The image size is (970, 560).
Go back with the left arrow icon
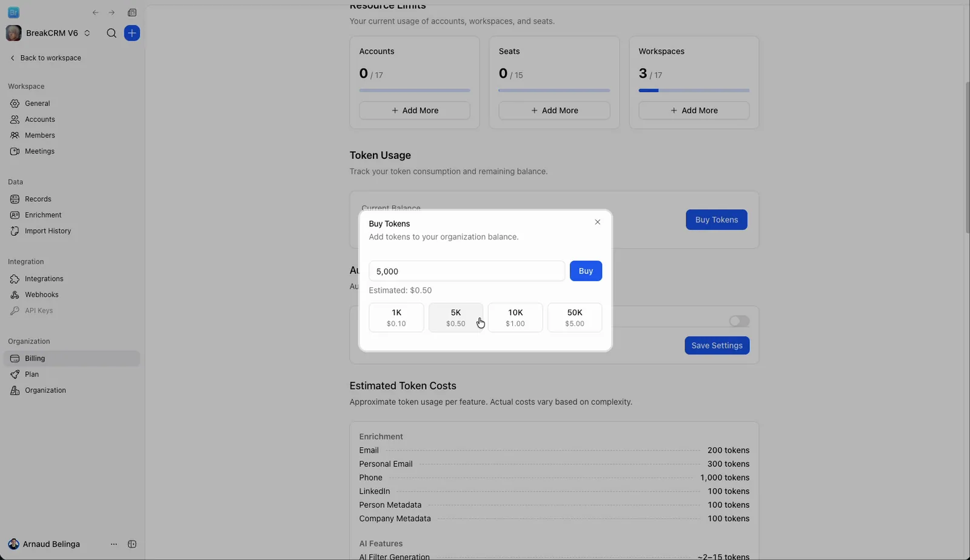pos(95,13)
